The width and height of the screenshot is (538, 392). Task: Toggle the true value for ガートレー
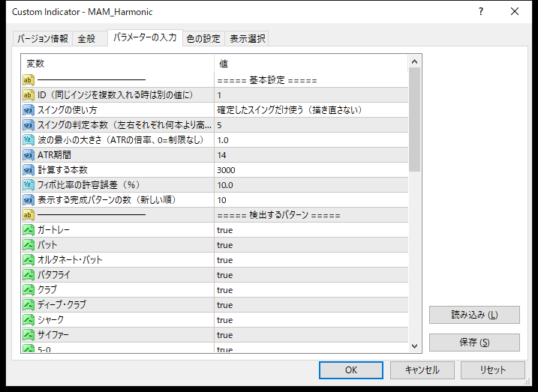(311, 230)
